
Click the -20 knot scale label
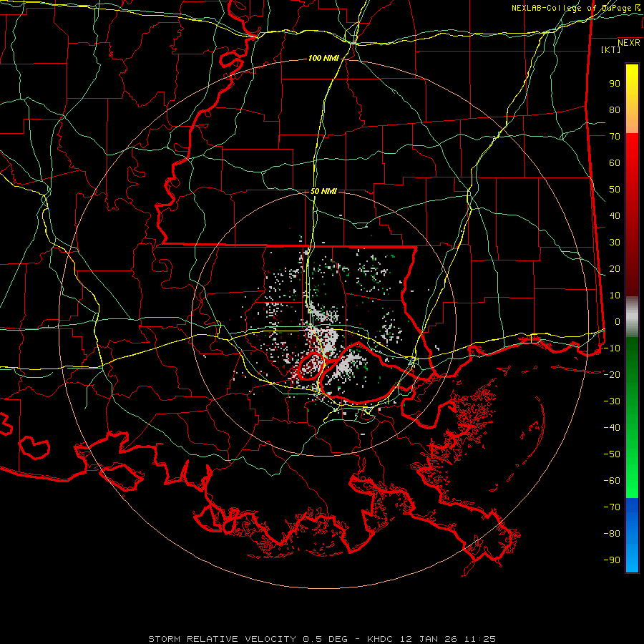pos(612,375)
